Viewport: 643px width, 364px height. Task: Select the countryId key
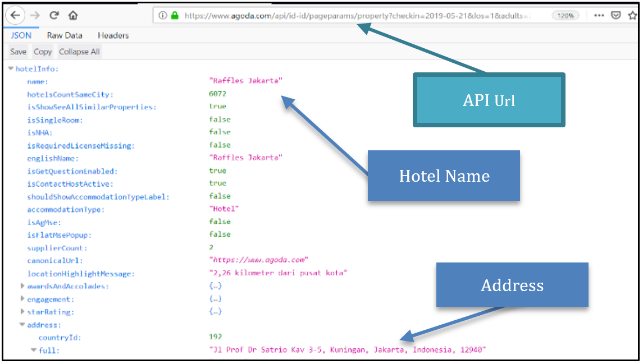point(60,338)
